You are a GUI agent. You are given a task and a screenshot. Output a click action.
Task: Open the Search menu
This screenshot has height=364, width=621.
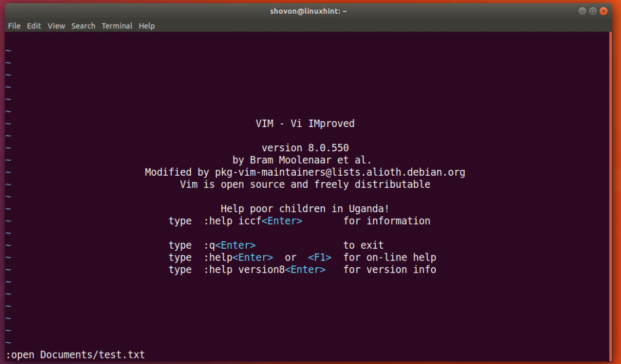83,26
